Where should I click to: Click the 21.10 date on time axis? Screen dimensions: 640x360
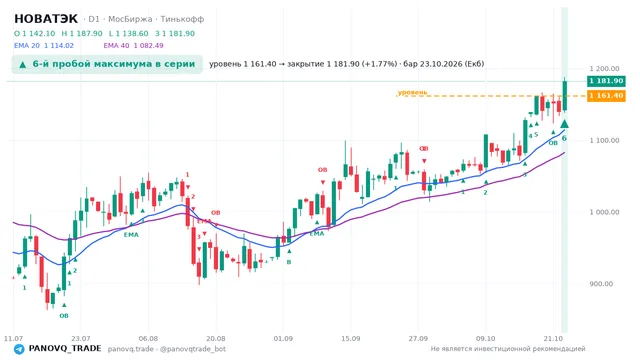(x=553, y=338)
